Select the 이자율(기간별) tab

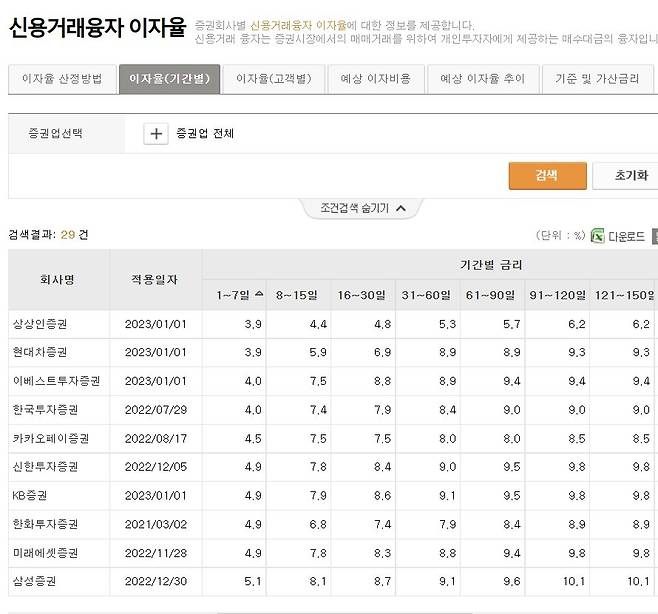point(170,79)
